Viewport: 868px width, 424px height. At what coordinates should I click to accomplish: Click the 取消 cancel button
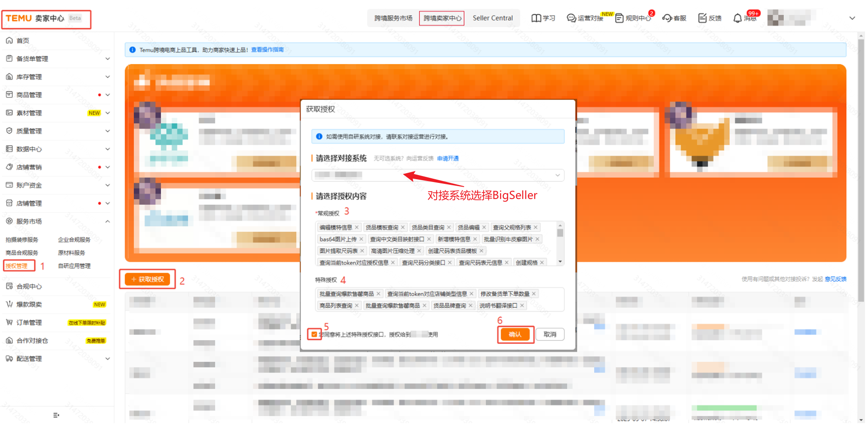pos(550,334)
